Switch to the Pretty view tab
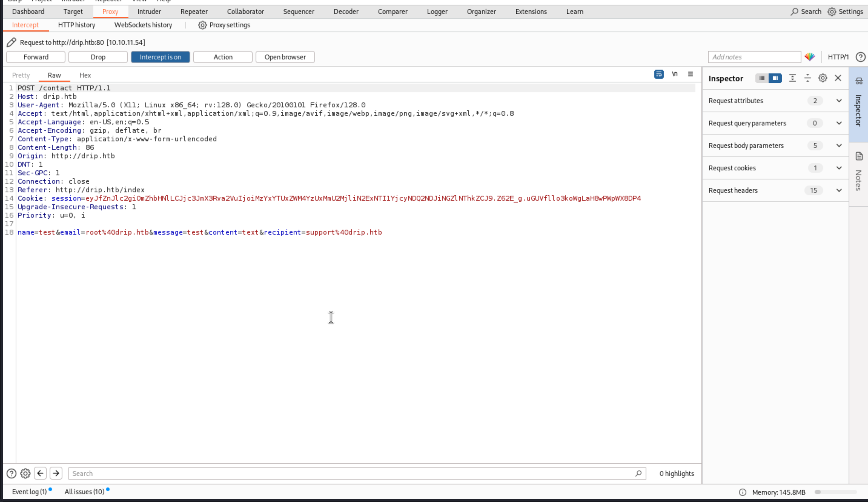The width and height of the screenshot is (868, 502). pyautogui.click(x=21, y=75)
